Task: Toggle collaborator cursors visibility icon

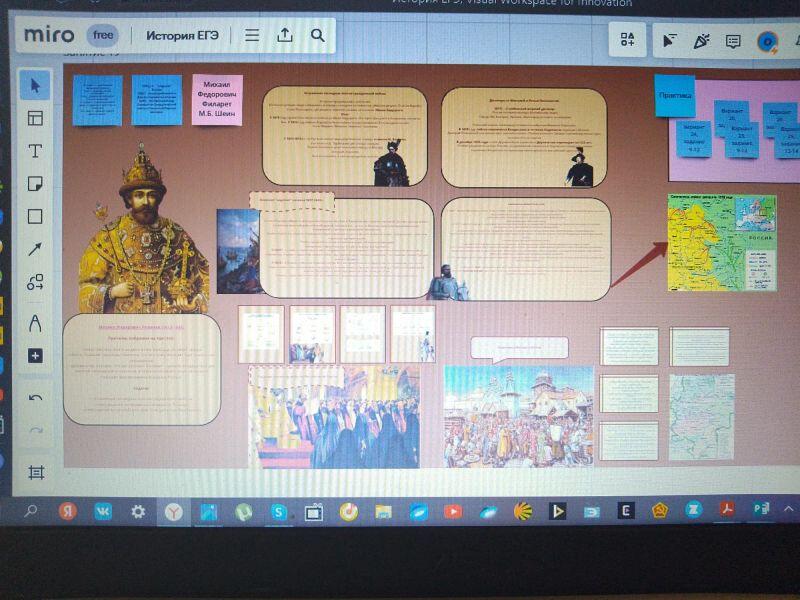Action: 669,41
